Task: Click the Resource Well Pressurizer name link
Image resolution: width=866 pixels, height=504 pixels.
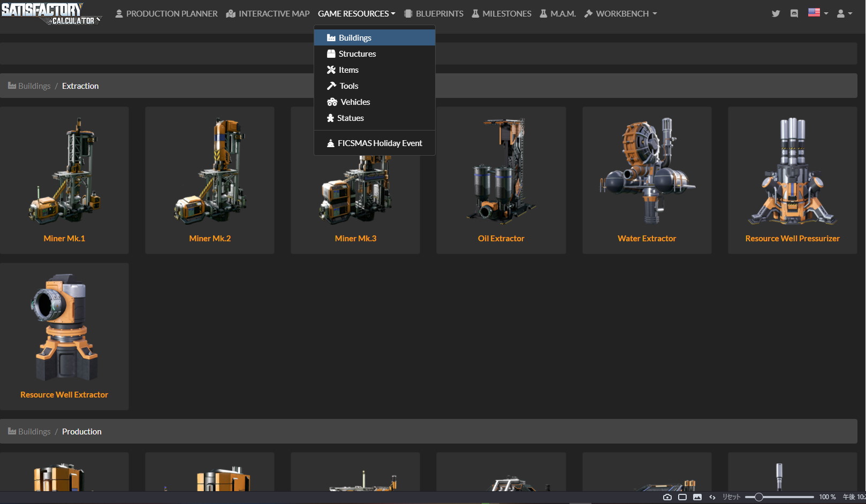Action: point(793,238)
